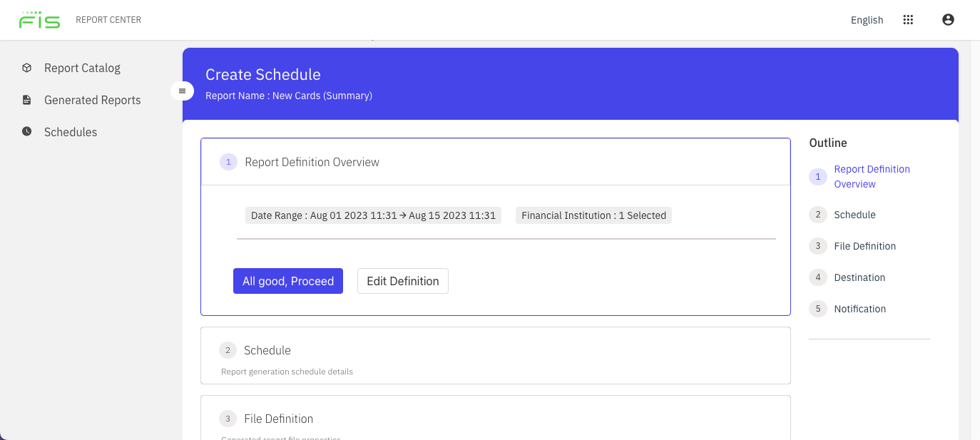This screenshot has height=440, width=980.
Task: Click the right-side page scrollbar
Action: pos(975,214)
